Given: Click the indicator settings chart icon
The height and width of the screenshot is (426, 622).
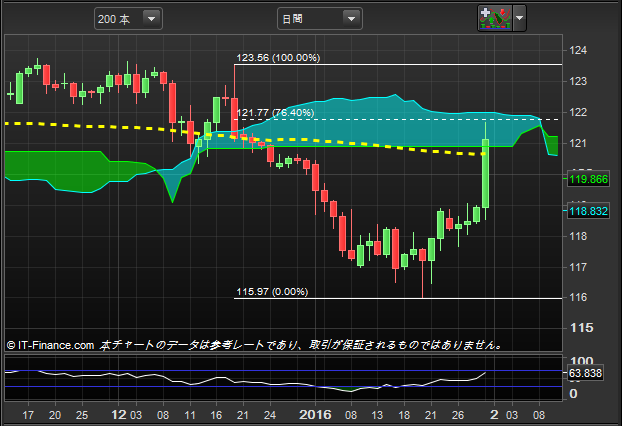Looking at the screenshot, I should (495, 18).
